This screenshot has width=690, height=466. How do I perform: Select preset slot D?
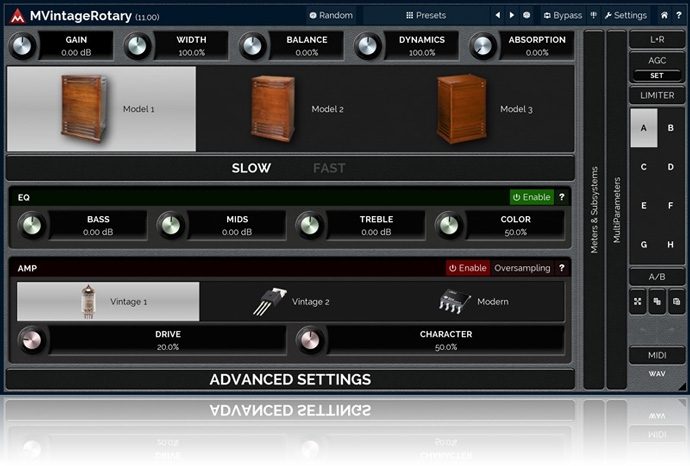[671, 167]
